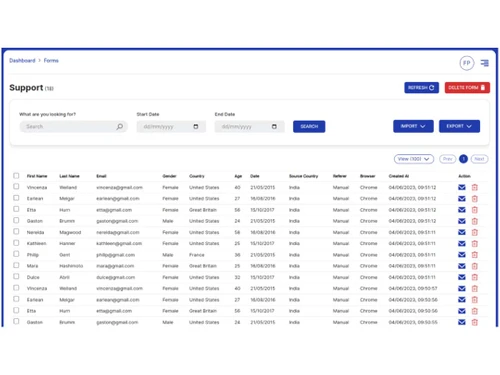Open Forms breadcrumb link
Viewport: 500px width, 375px height.
51,60
